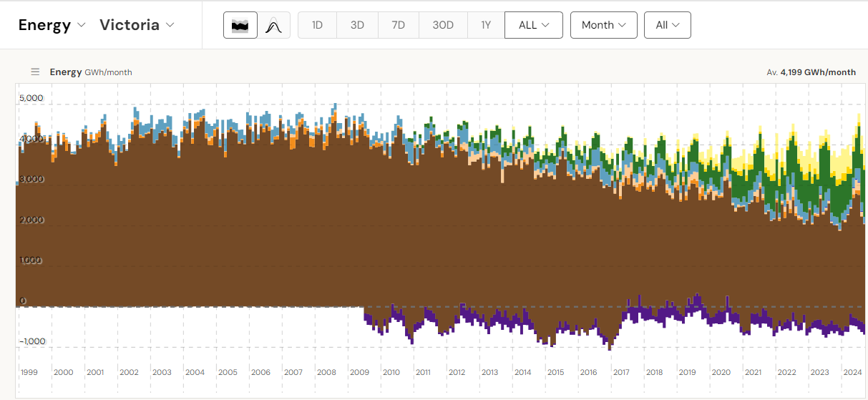Click the average 4,199 GWh/month readout
868x400 pixels.
tap(811, 72)
